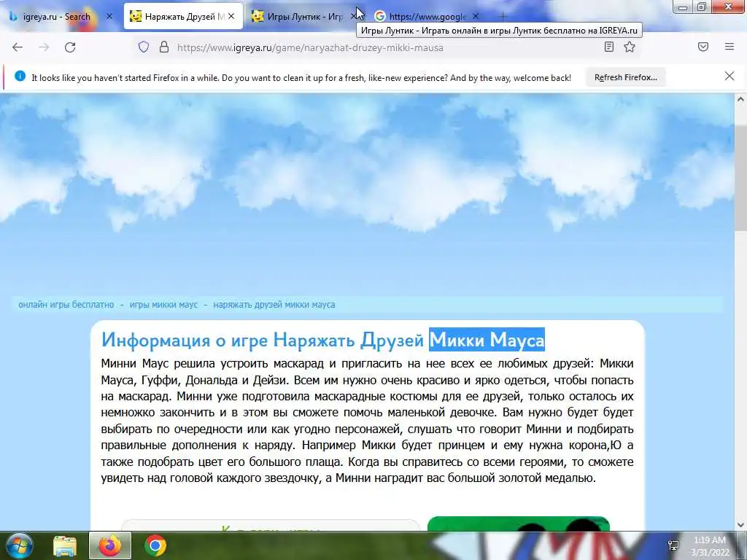747x560 pixels.
Task: Close the Наряжать Друзей tab
Action: [231, 16]
